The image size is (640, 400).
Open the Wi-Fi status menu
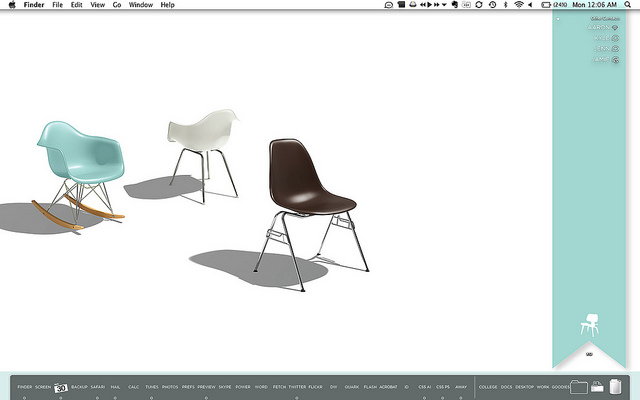[519, 4]
